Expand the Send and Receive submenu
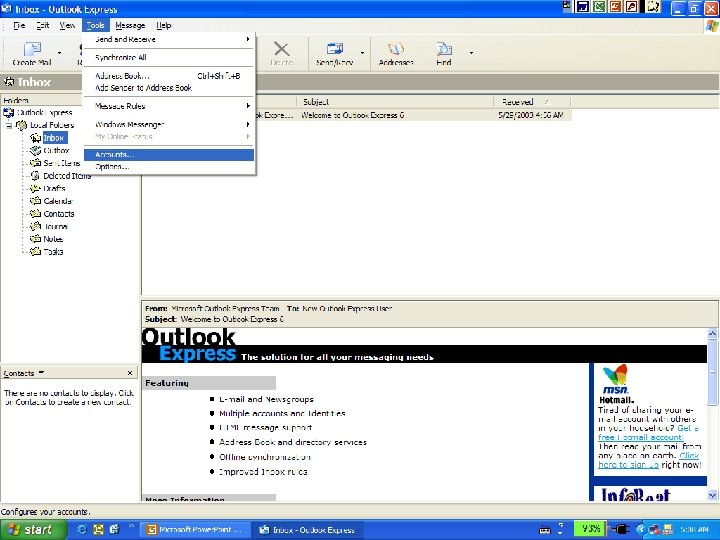Screen dimensions: 720x540 point(169,39)
